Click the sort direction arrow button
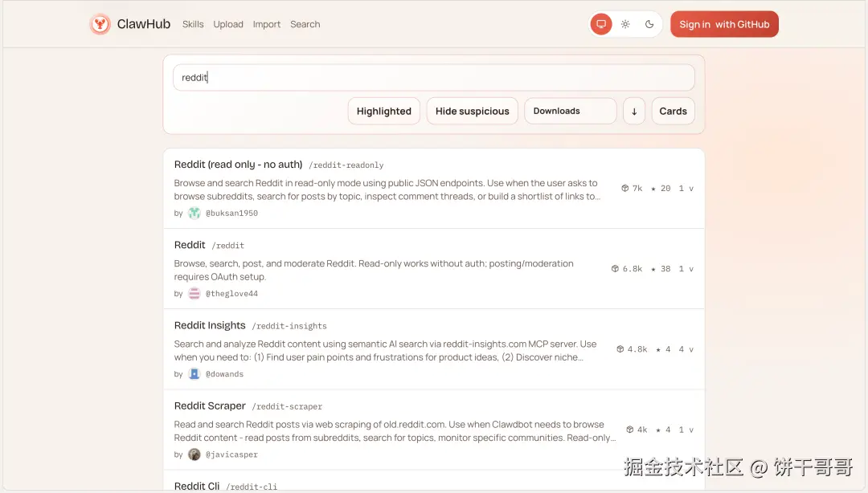Viewport: 868px width, 493px height. tap(634, 112)
